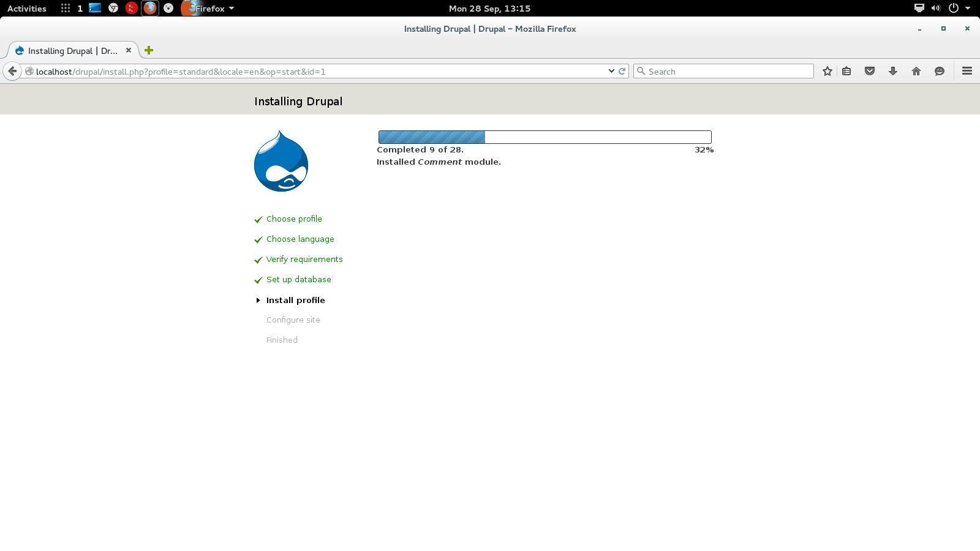
Task: Click the 'Installed Comment module.' message
Action: tap(439, 162)
